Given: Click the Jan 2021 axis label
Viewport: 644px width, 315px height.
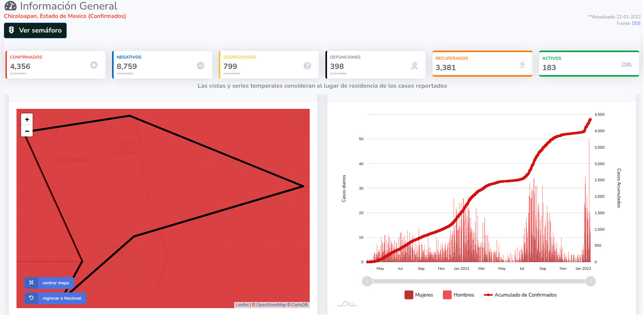Looking at the screenshot, I should click(461, 269).
